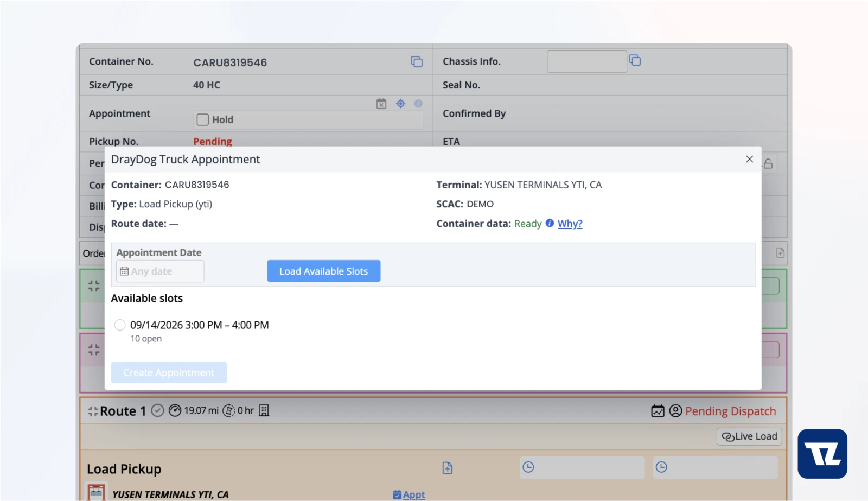Click the Chassis Info input field

tap(587, 61)
